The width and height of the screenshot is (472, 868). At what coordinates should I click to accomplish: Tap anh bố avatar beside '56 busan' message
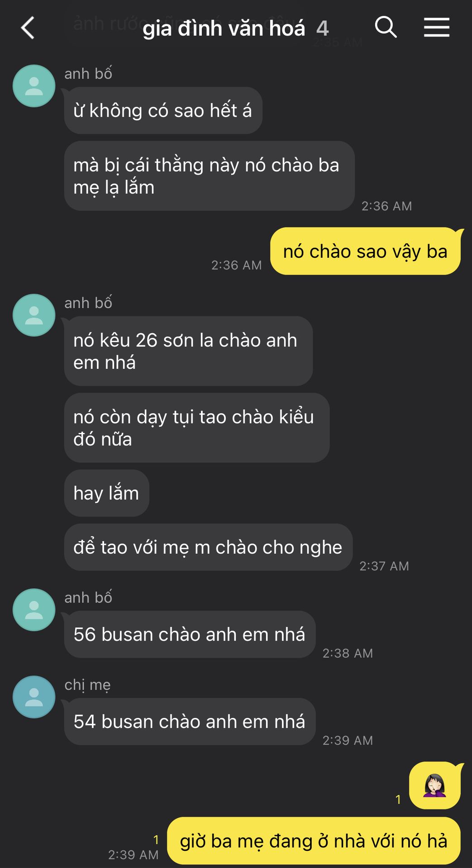click(x=34, y=610)
